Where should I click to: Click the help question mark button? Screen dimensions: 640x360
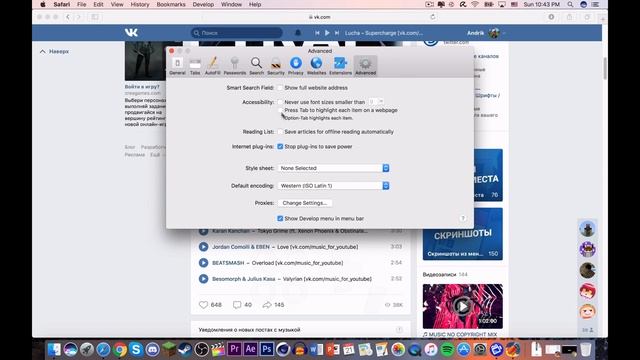click(x=462, y=218)
